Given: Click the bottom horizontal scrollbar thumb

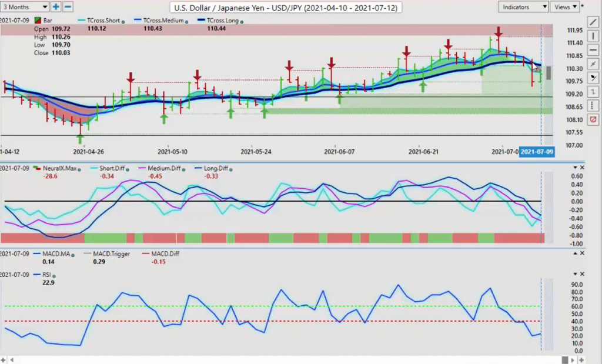Looking at the screenshot, I should click(x=565, y=360).
